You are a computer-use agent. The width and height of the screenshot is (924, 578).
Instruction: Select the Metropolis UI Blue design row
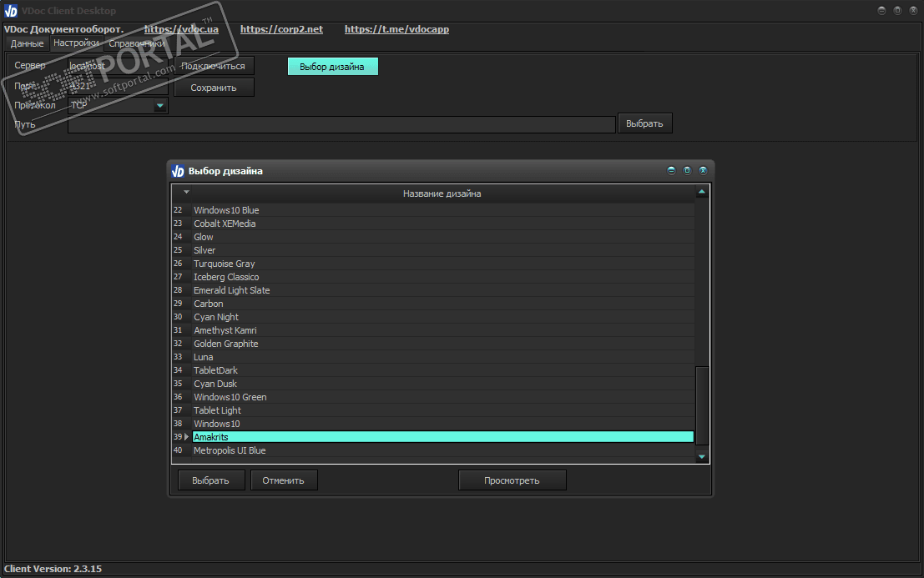[x=433, y=450]
